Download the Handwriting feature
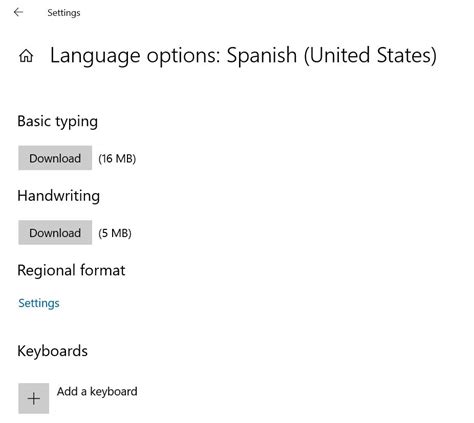The width and height of the screenshot is (474, 423). tap(55, 233)
